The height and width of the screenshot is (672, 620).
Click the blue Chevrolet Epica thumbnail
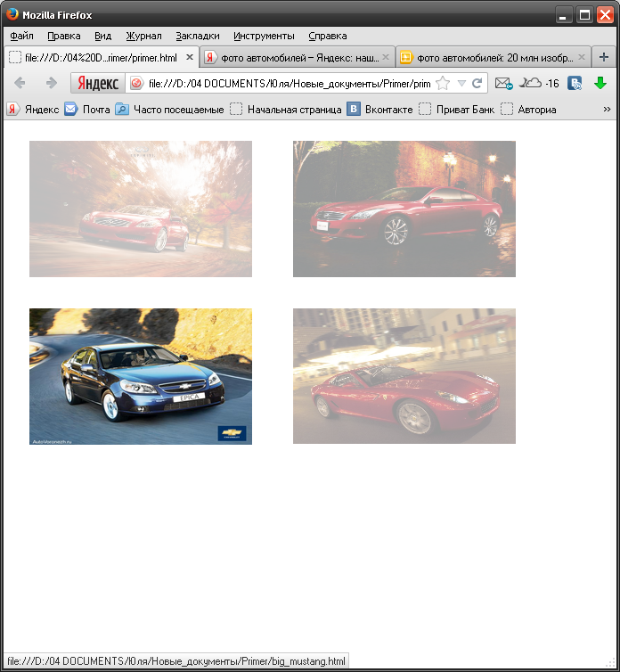pyautogui.click(x=141, y=376)
